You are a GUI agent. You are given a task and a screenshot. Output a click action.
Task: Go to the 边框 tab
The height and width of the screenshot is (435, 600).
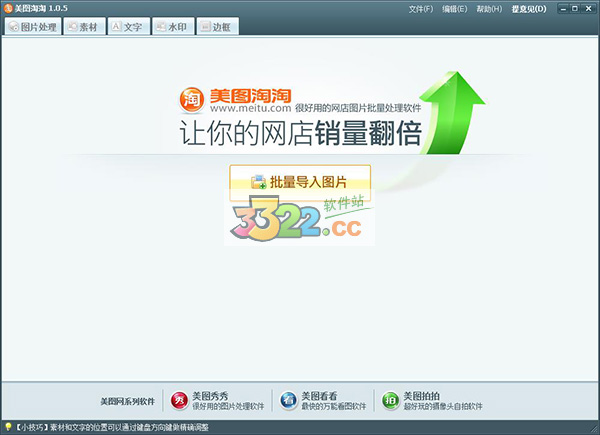218,26
